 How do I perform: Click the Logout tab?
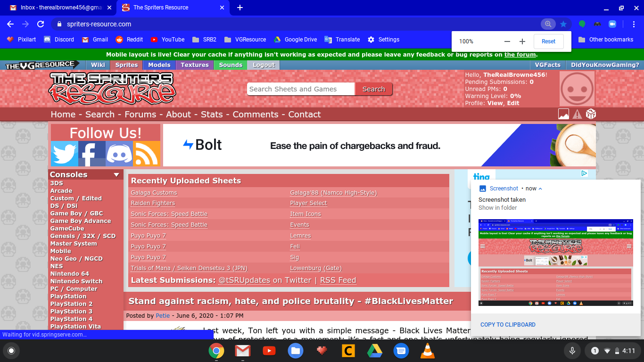pos(264,65)
